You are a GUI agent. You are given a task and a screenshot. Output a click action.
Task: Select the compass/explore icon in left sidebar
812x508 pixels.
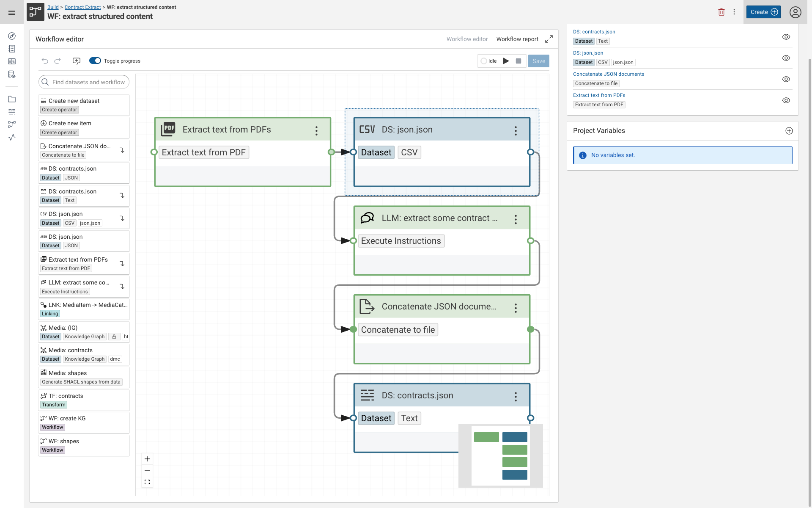coord(12,36)
